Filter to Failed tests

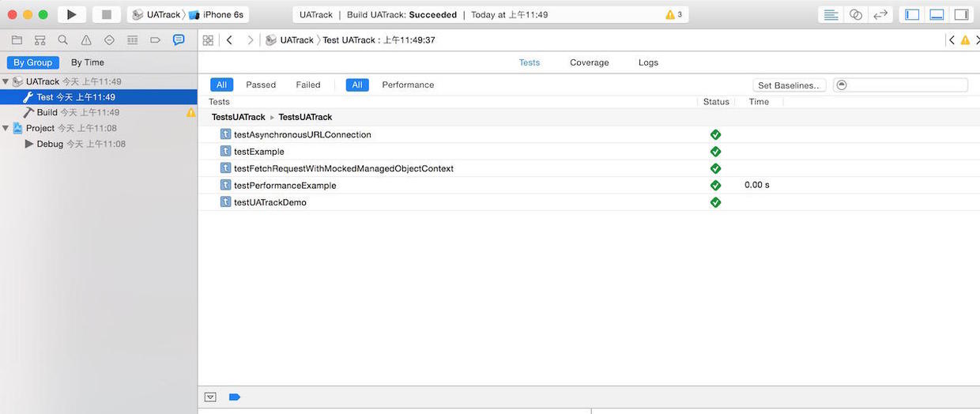(308, 85)
